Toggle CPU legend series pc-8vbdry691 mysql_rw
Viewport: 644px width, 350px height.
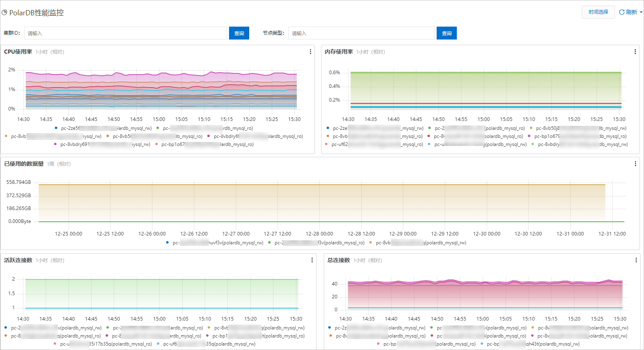click(x=102, y=144)
